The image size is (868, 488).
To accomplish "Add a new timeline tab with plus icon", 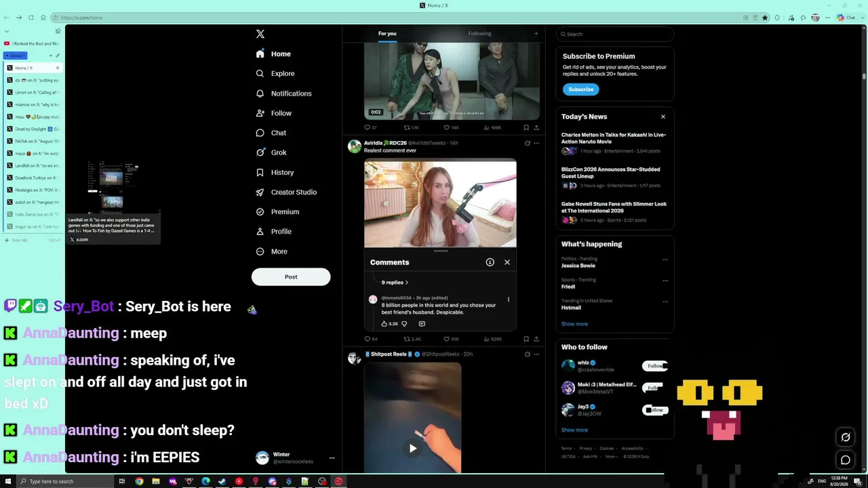I will pyautogui.click(x=536, y=33).
